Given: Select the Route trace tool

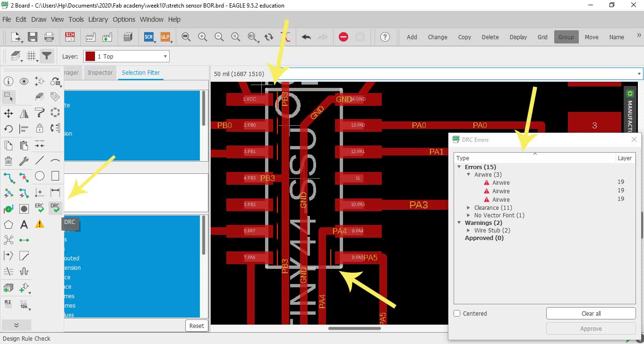Looking at the screenshot, I should [x=9, y=177].
